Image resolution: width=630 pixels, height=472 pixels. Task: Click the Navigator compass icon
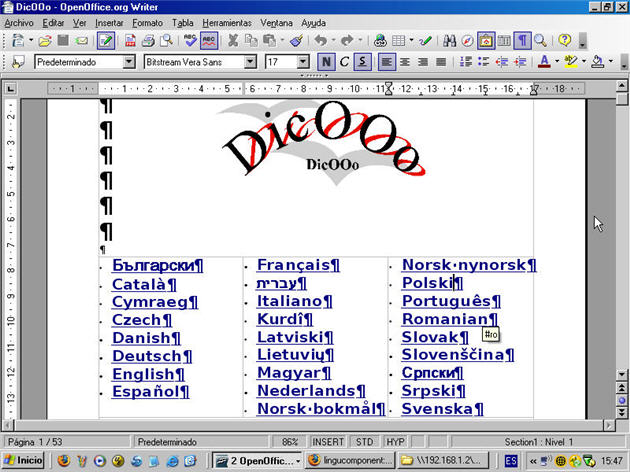click(x=467, y=41)
